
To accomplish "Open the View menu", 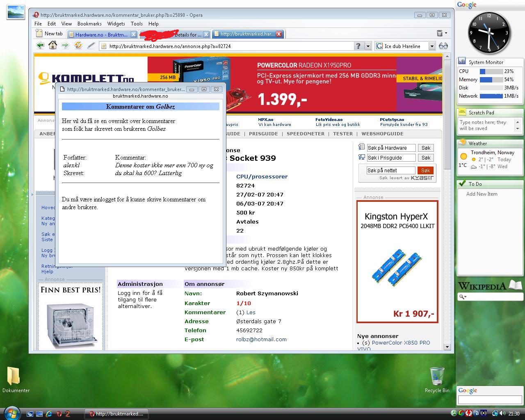I will [66, 24].
